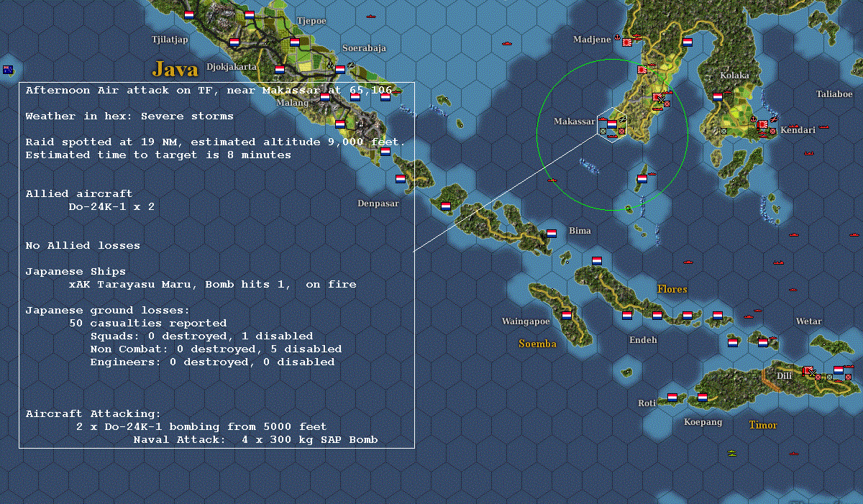
Task: Select the Dutch flag at Djokjakarta
Action: [280, 70]
